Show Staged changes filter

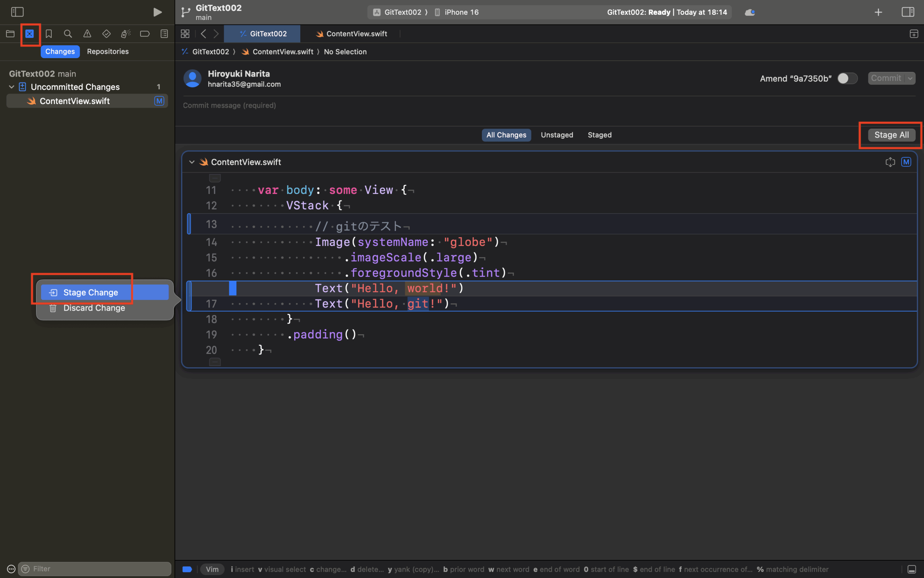(600, 135)
